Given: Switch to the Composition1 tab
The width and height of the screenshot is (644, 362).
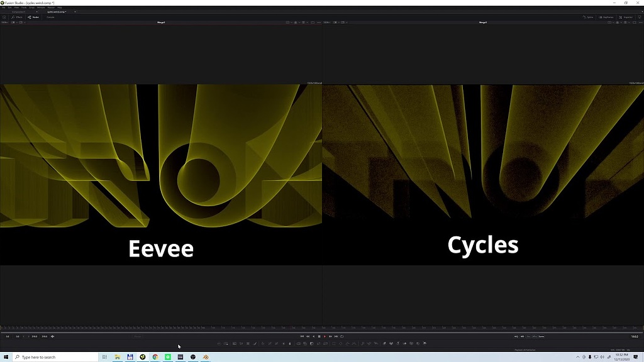Looking at the screenshot, I should tap(18, 12).
